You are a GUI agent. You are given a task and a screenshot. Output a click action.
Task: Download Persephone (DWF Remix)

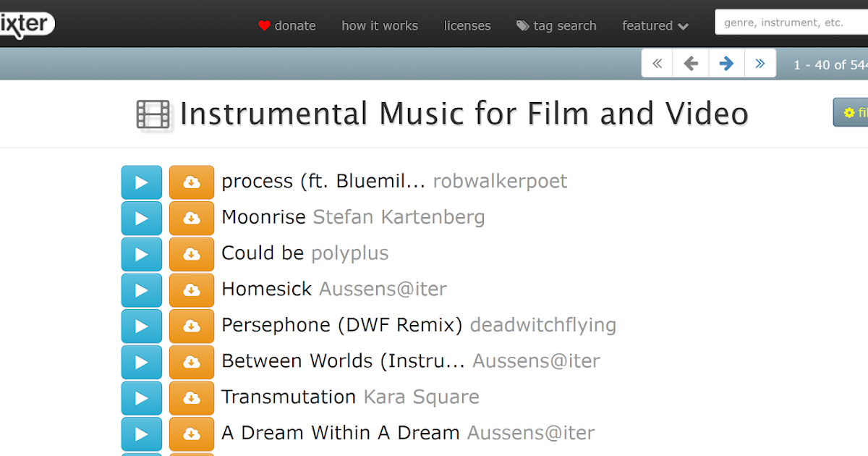coord(192,326)
